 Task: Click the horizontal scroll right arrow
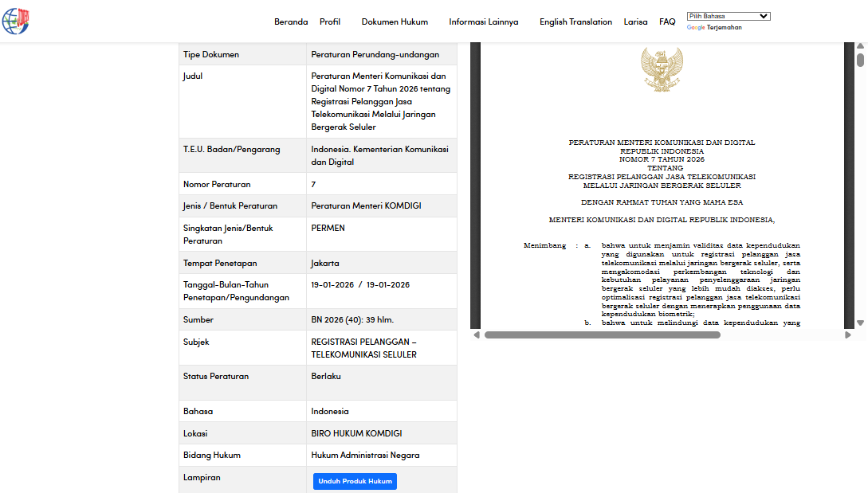848,335
